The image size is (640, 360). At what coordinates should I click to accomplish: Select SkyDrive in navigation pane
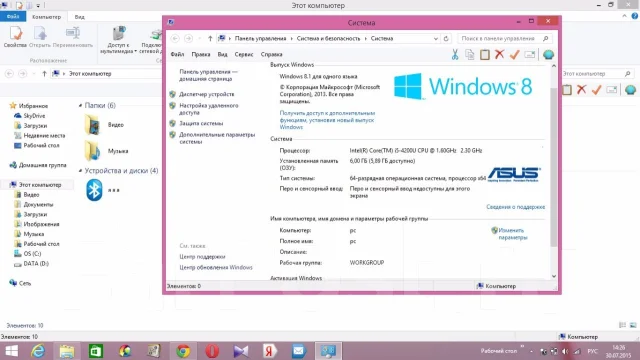(x=34, y=116)
